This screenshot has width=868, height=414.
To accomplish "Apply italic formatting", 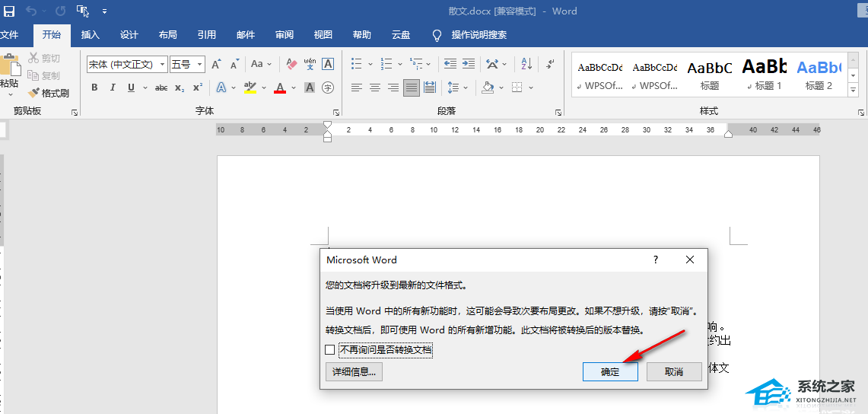I will point(113,88).
